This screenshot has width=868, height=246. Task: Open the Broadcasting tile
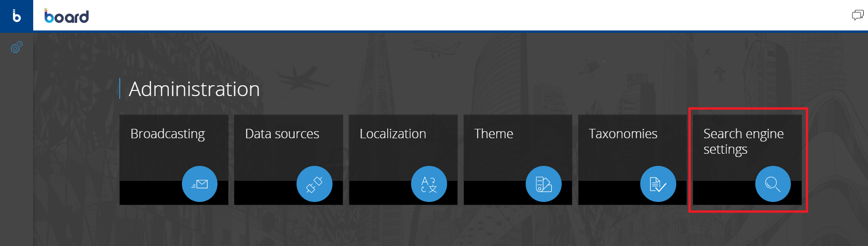point(174,160)
